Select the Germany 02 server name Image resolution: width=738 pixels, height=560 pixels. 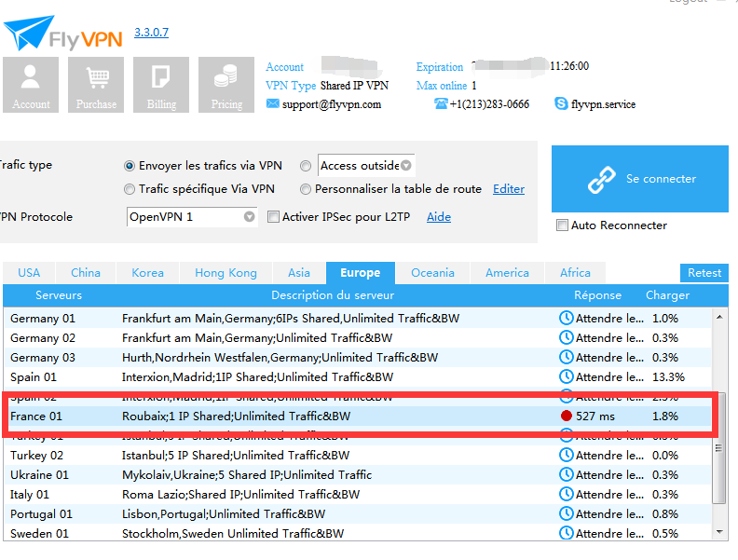point(43,338)
